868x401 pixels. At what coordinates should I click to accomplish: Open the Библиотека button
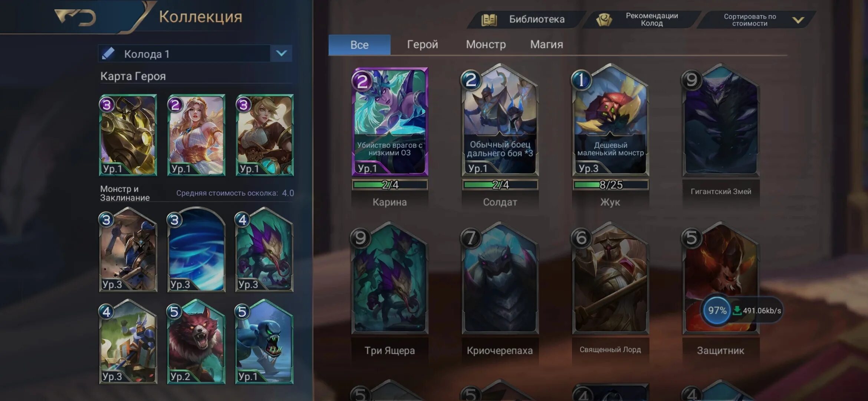[526, 19]
